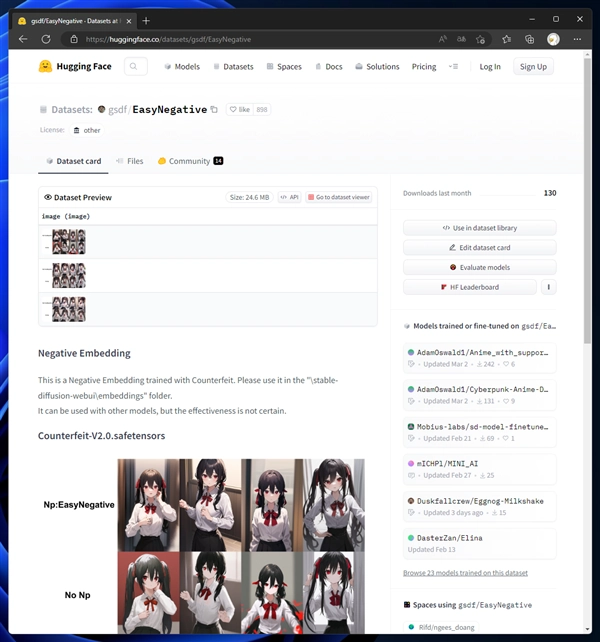
Task: Click Go to dataset viewer
Action: [x=339, y=197]
